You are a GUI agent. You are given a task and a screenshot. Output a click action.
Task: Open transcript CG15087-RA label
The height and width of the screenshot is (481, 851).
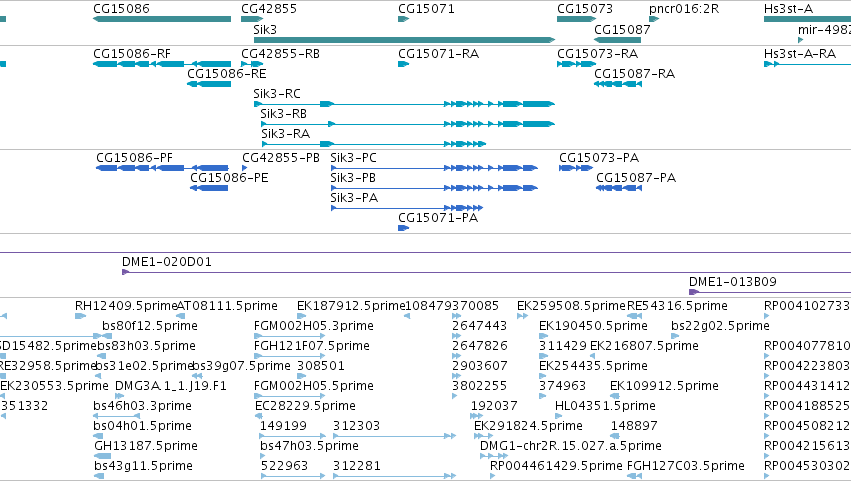click(634, 74)
